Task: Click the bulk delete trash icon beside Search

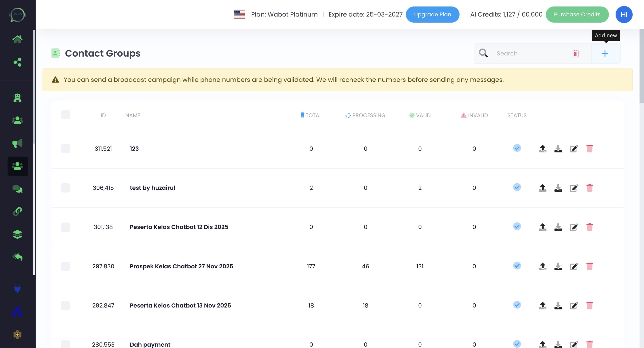Action: 575,53
